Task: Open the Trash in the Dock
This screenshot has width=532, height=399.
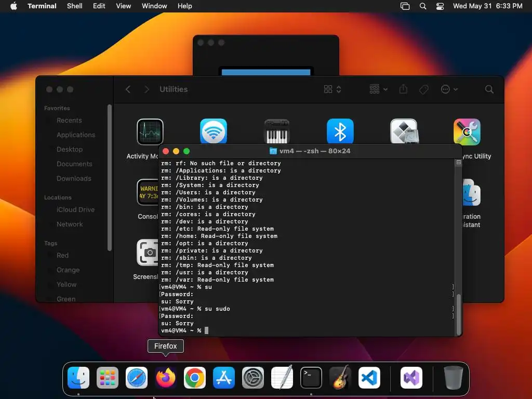Action: pyautogui.click(x=453, y=378)
